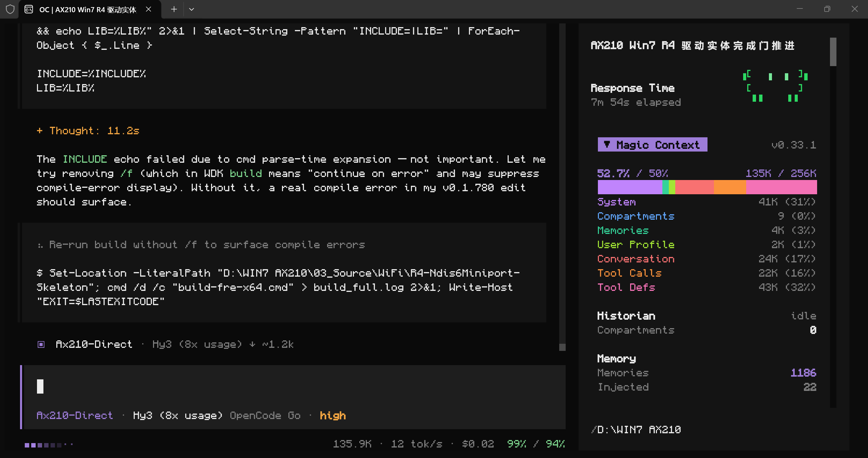Click the high reasoning effort label
The image size is (868, 458).
(x=333, y=416)
